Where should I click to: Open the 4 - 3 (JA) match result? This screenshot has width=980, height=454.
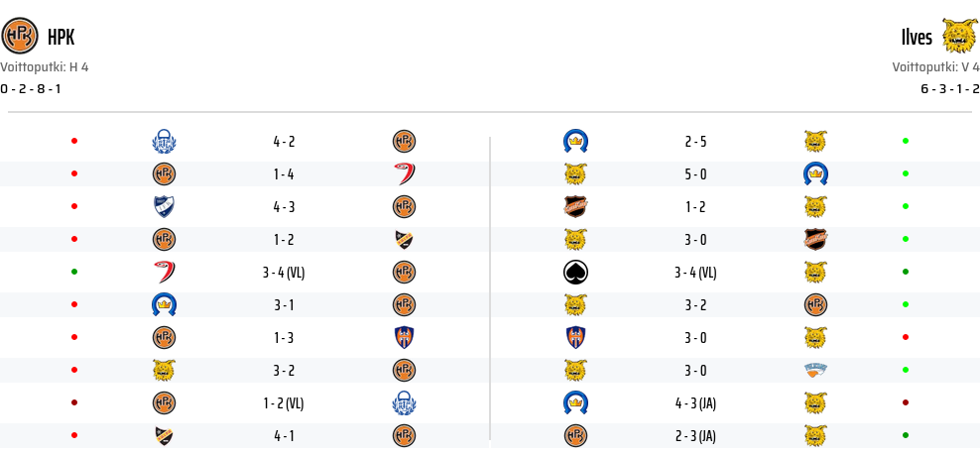tap(695, 402)
